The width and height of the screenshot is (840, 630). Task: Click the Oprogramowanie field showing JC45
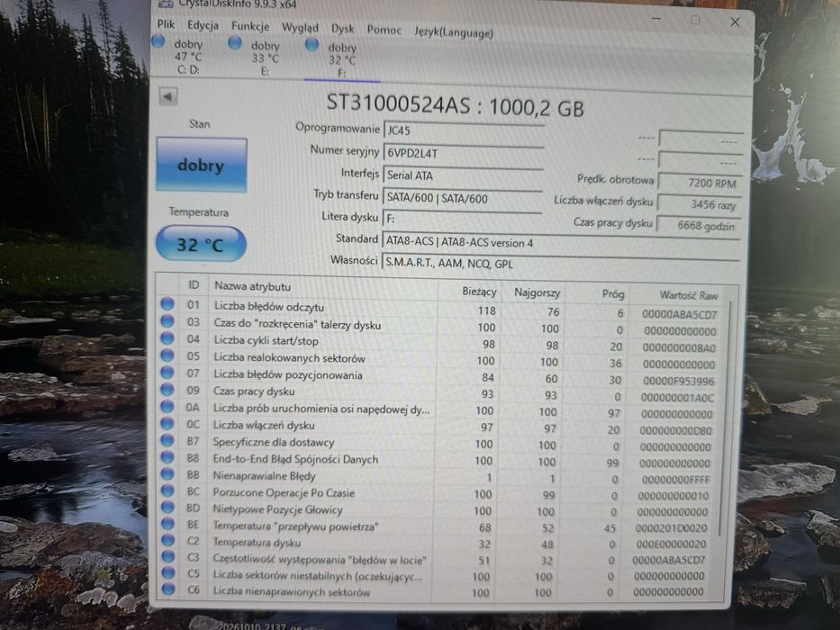pyautogui.click(x=464, y=131)
